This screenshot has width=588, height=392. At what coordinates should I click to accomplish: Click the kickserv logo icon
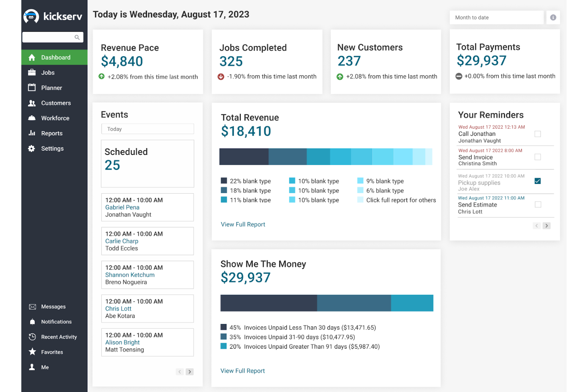31,16
